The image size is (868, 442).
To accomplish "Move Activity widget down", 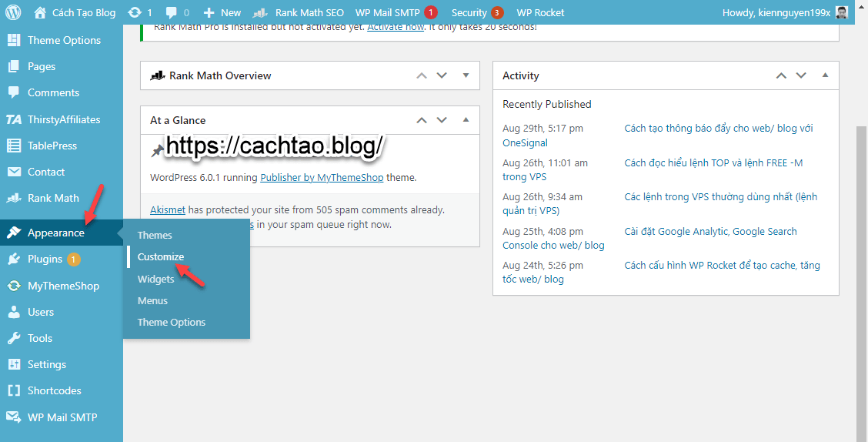I will pyautogui.click(x=801, y=75).
